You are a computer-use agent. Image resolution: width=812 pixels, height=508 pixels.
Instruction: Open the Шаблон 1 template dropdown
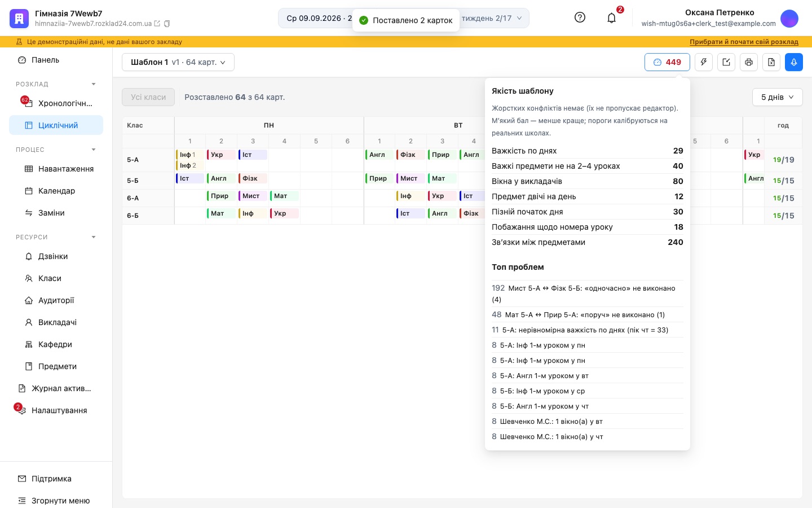[x=178, y=62]
